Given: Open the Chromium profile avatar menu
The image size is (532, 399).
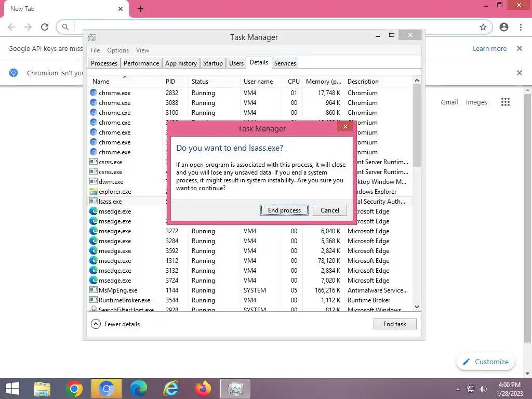Looking at the screenshot, I should (504, 27).
